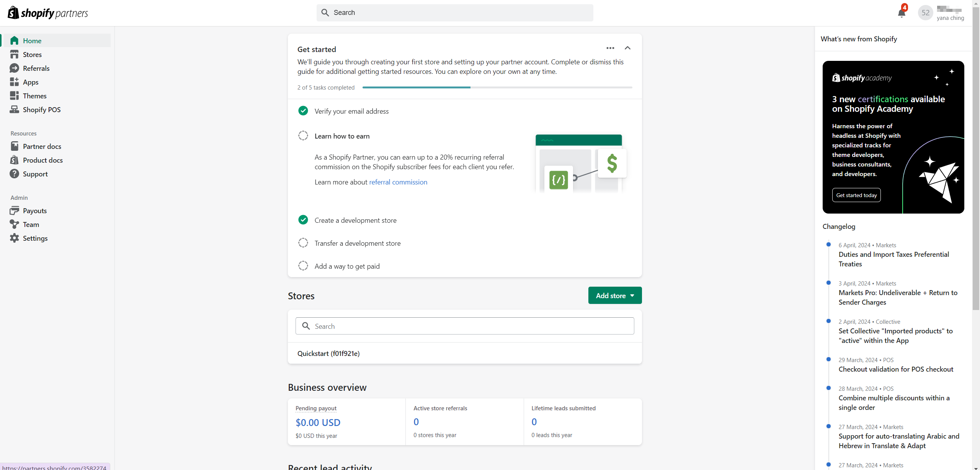Open notifications bell with 4 badge

[x=902, y=12]
